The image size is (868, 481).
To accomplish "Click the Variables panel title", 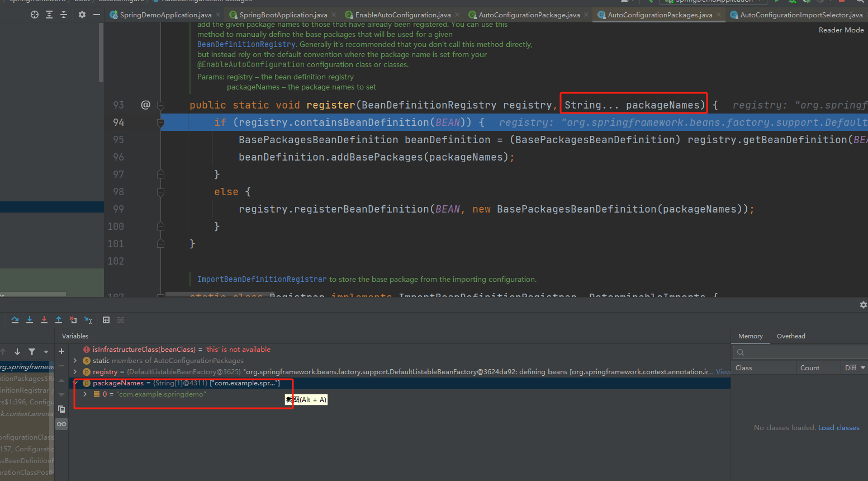I will coord(75,336).
